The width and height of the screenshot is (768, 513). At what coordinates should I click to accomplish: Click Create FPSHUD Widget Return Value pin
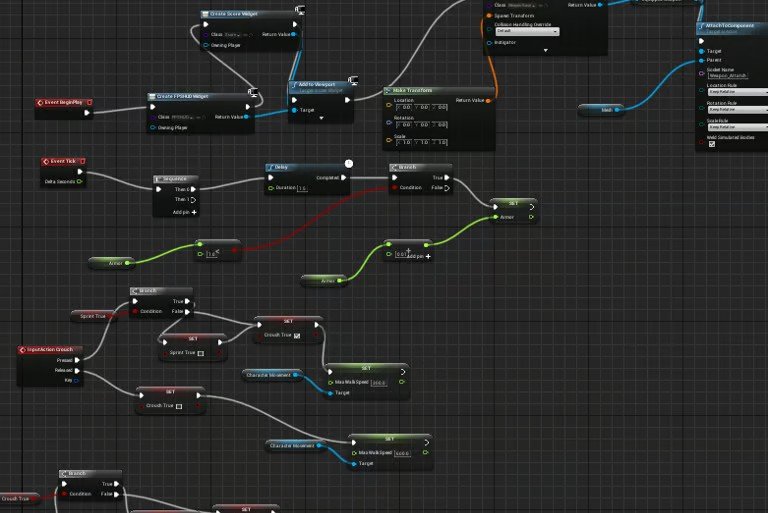pyautogui.click(x=246, y=117)
